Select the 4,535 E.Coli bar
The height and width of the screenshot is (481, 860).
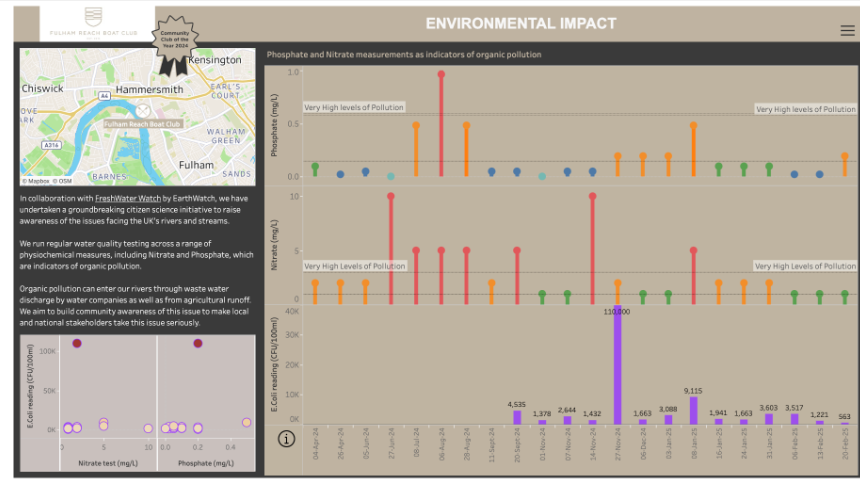(x=517, y=417)
